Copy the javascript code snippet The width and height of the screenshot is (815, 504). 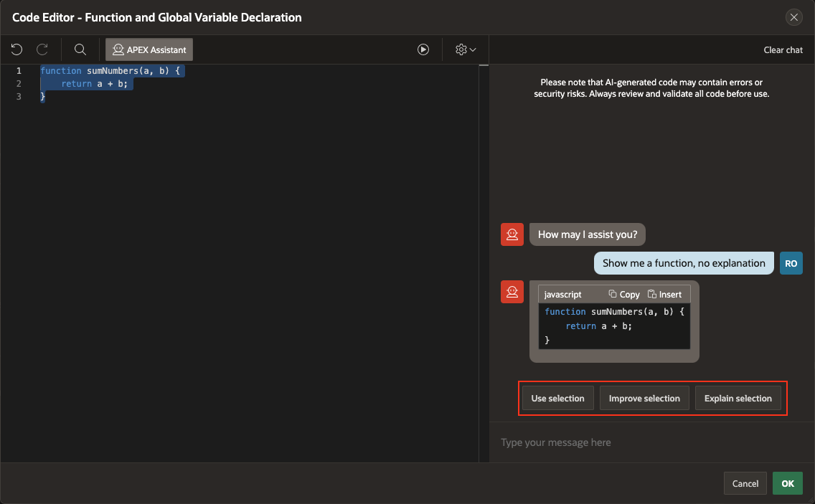(623, 294)
